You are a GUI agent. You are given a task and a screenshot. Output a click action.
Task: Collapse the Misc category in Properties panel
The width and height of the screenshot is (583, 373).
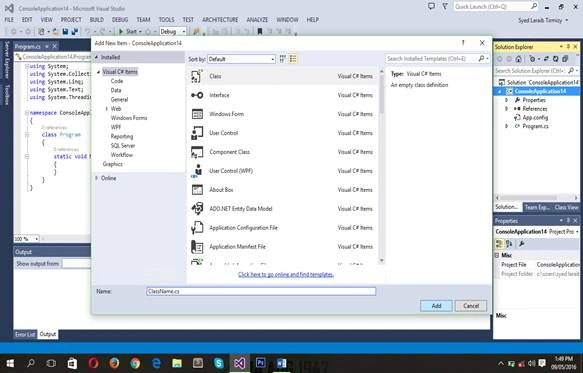(x=497, y=255)
